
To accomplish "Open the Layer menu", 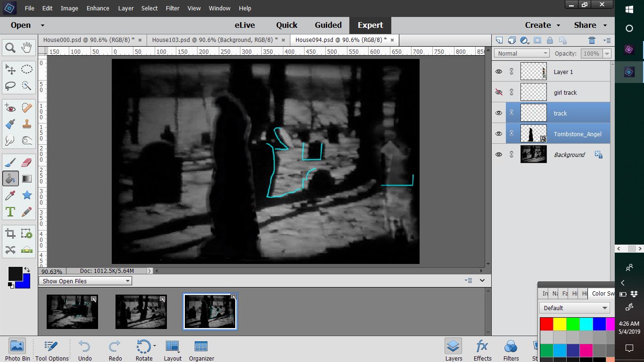I will [126, 8].
